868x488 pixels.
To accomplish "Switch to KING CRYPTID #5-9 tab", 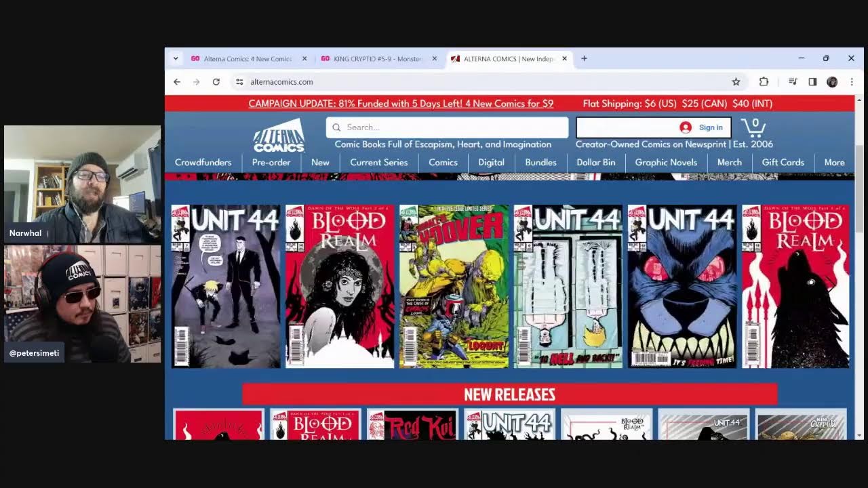I will click(x=378, y=59).
